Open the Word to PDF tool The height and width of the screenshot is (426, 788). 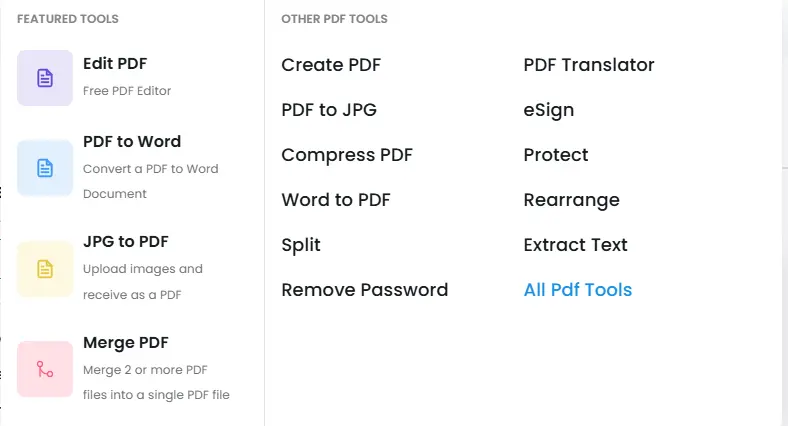(336, 200)
